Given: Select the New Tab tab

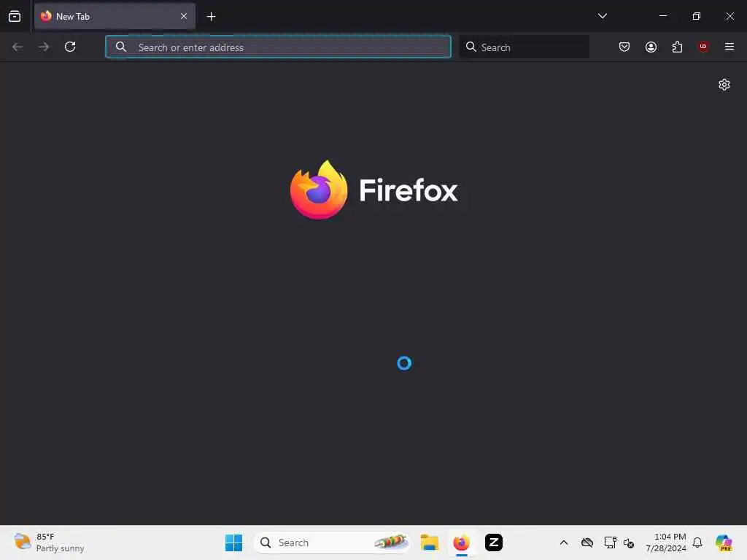Looking at the screenshot, I should pyautogui.click(x=115, y=17).
